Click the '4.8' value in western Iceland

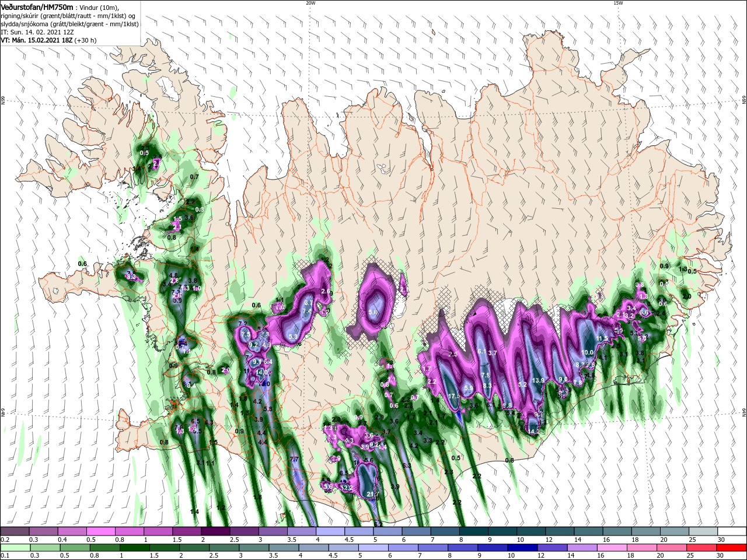(x=173, y=275)
